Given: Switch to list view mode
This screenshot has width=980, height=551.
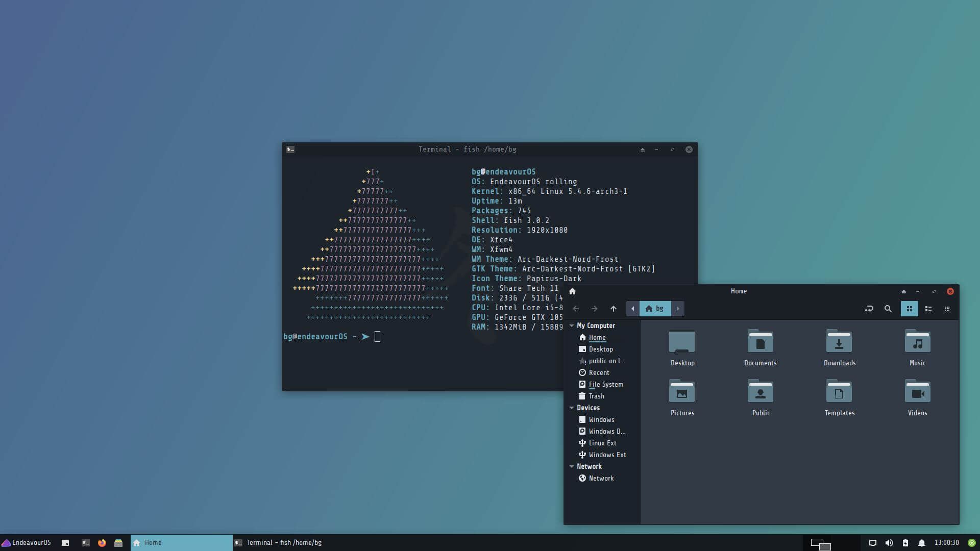Looking at the screenshot, I should click(928, 309).
